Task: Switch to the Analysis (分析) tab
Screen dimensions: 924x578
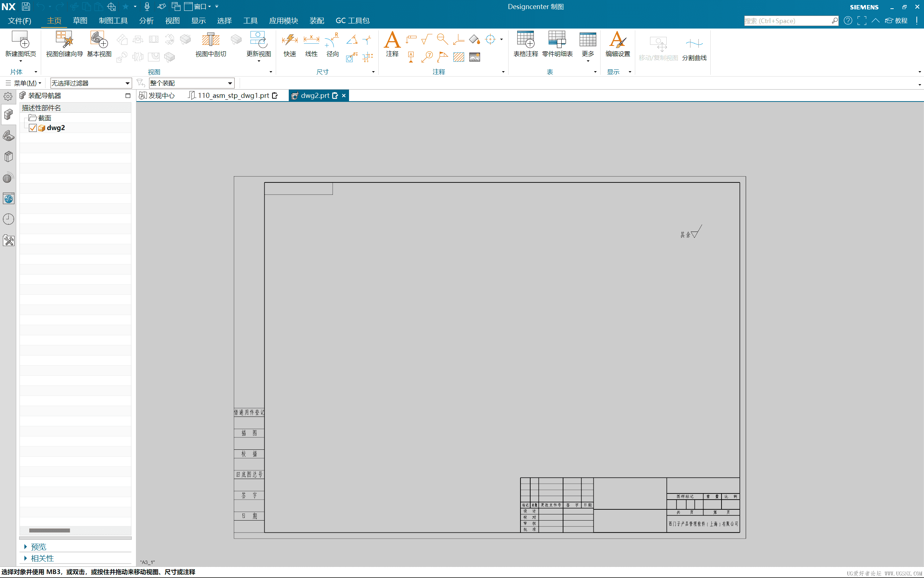Action: [x=146, y=21]
